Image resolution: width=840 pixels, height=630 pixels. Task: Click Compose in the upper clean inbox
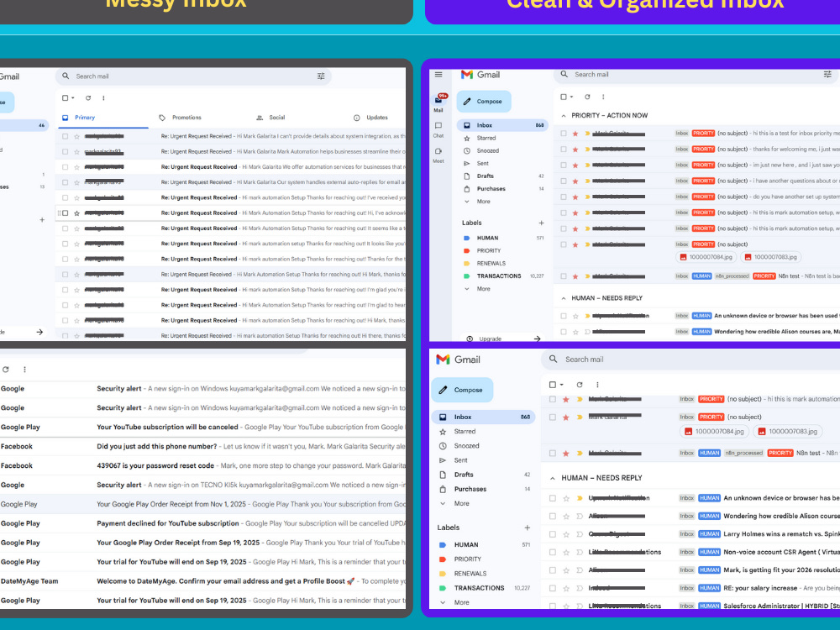coord(484,102)
